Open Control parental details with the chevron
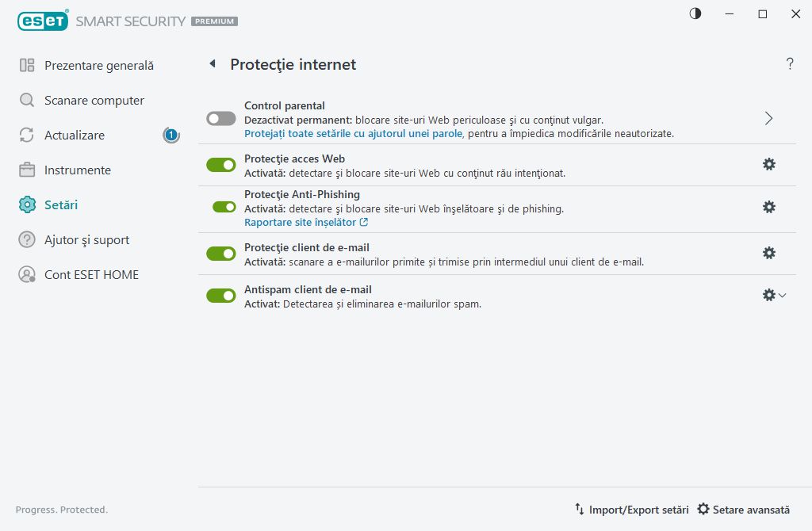This screenshot has width=812, height=531. [x=768, y=117]
